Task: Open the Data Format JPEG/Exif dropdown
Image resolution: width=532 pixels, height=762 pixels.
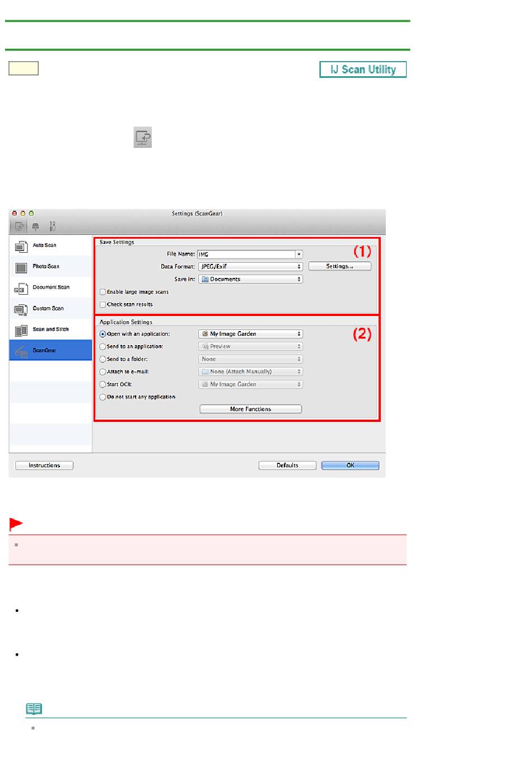Action: (x=251, y=267)
